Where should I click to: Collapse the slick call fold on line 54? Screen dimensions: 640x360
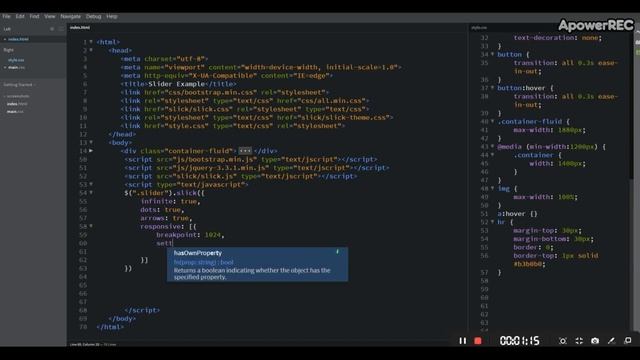[x=91, y=193]
